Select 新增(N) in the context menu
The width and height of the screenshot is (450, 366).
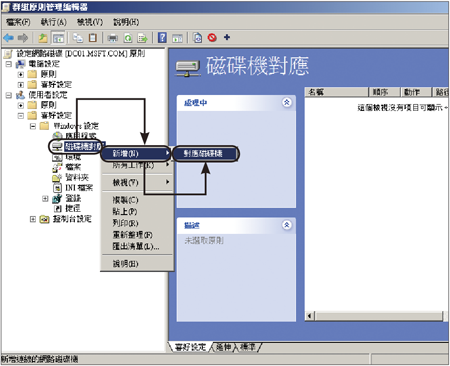[136, 153]
